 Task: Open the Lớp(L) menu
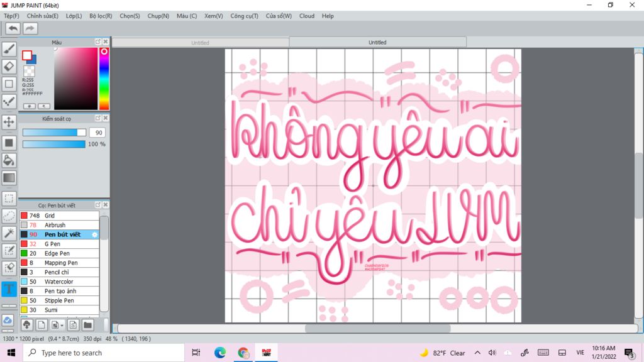point(74,16)
